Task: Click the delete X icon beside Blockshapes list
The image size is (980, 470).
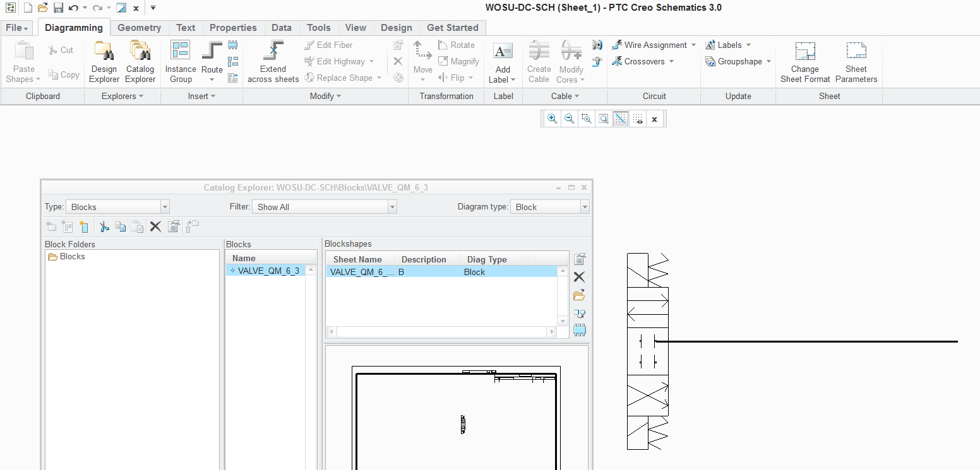Action: 579,277
